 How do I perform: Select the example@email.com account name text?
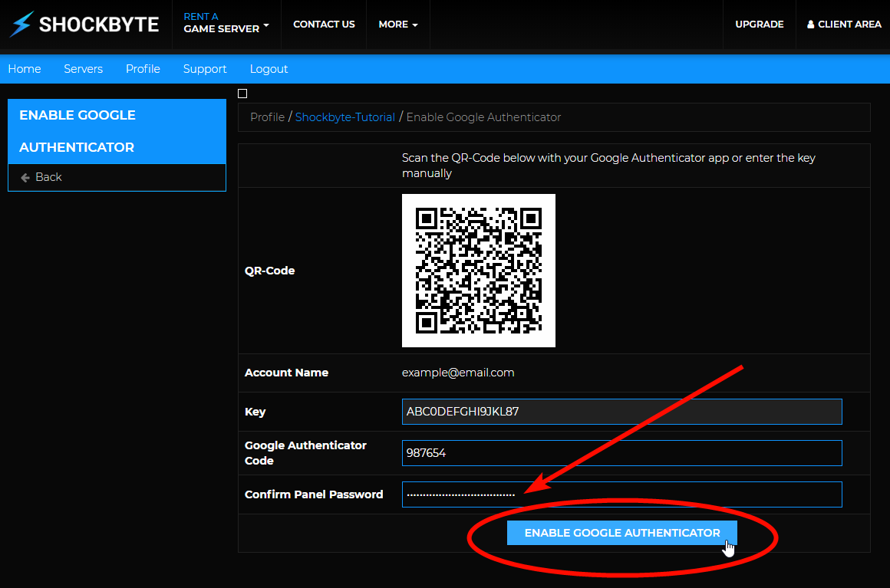tap(458, 373)
